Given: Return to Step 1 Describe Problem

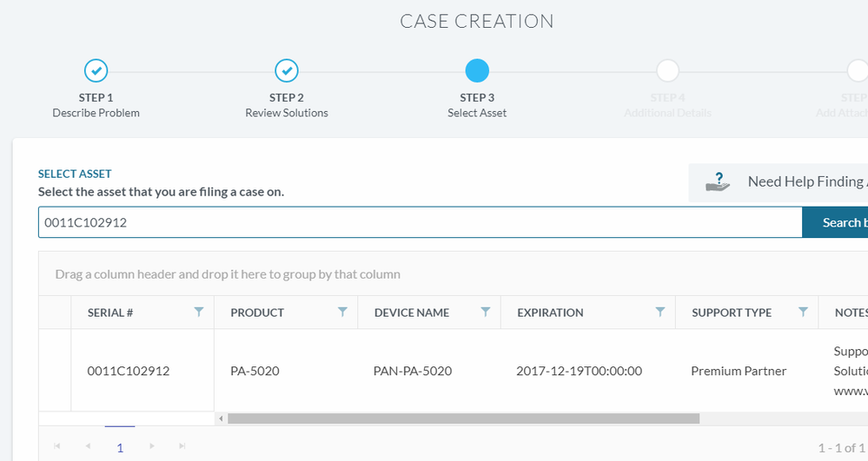Looking at the screenshot, I should tap(96, 70).
